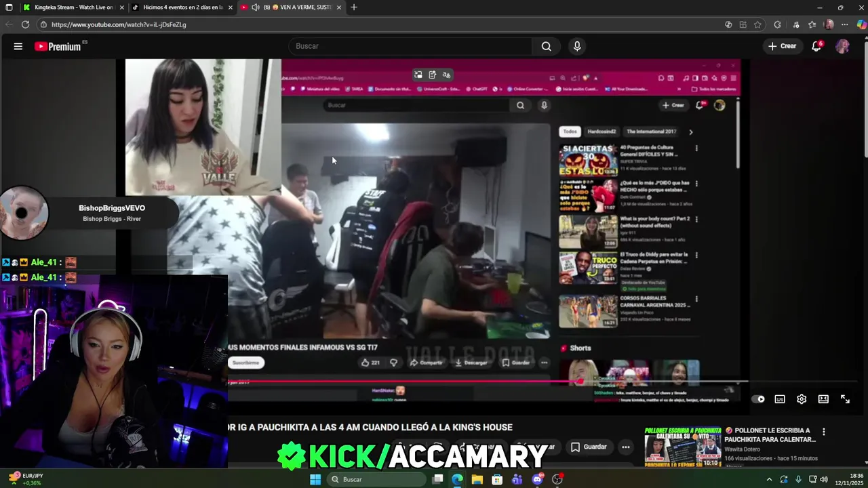Close the Hicimos 4 eventos tab

pos(231,7)
